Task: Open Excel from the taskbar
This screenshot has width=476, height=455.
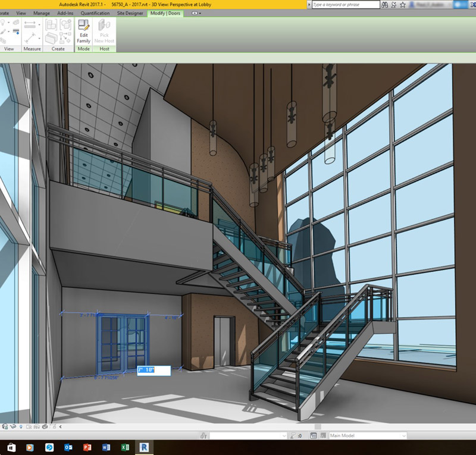Action: click(x=125, y=447)
